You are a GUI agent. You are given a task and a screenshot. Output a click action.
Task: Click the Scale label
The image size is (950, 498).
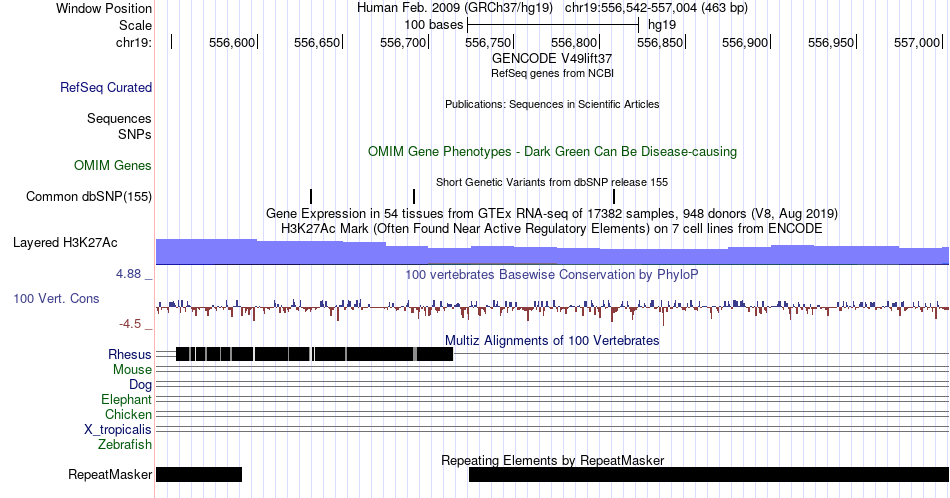(135, 25)
